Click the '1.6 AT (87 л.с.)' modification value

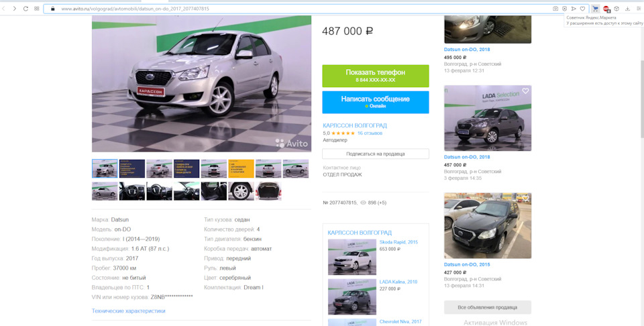[150, 249]
